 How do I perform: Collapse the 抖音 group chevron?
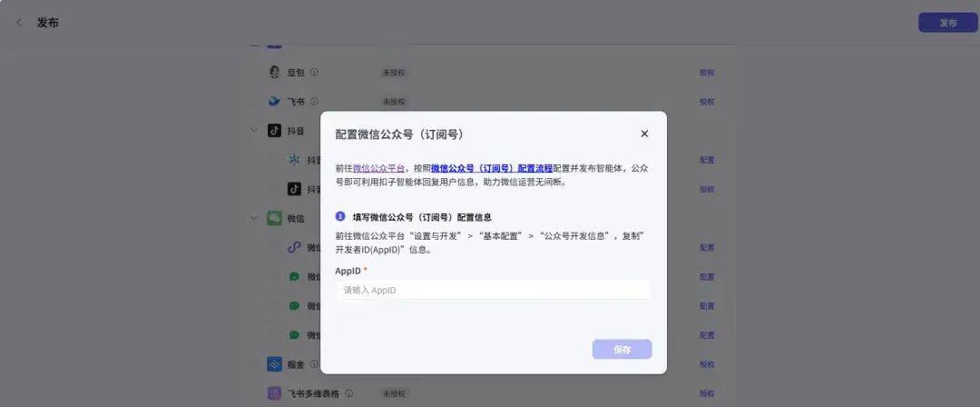point(254,130)
